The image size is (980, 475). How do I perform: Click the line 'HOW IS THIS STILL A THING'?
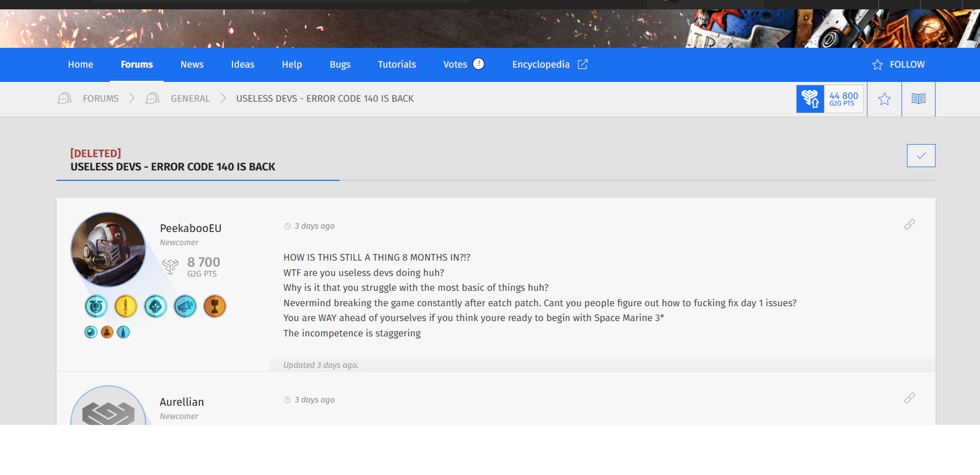pyautogui.click(x=377, y=257)
